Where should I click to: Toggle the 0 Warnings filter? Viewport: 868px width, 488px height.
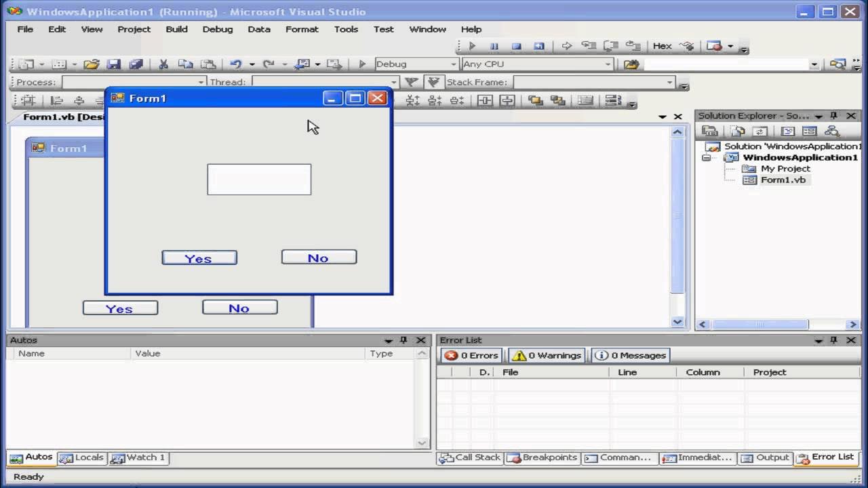pos(547,355)
